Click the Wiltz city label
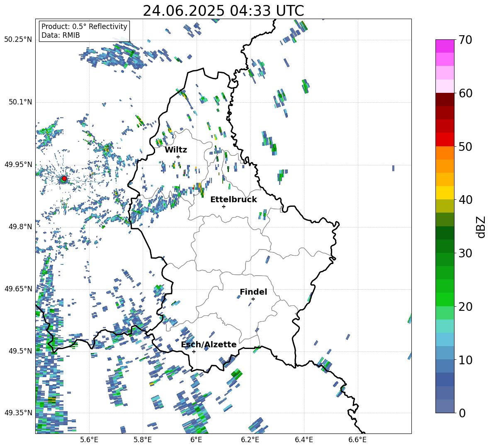This screenshot has width=491, height=448. pyautogui.click(x=176, y=150)
